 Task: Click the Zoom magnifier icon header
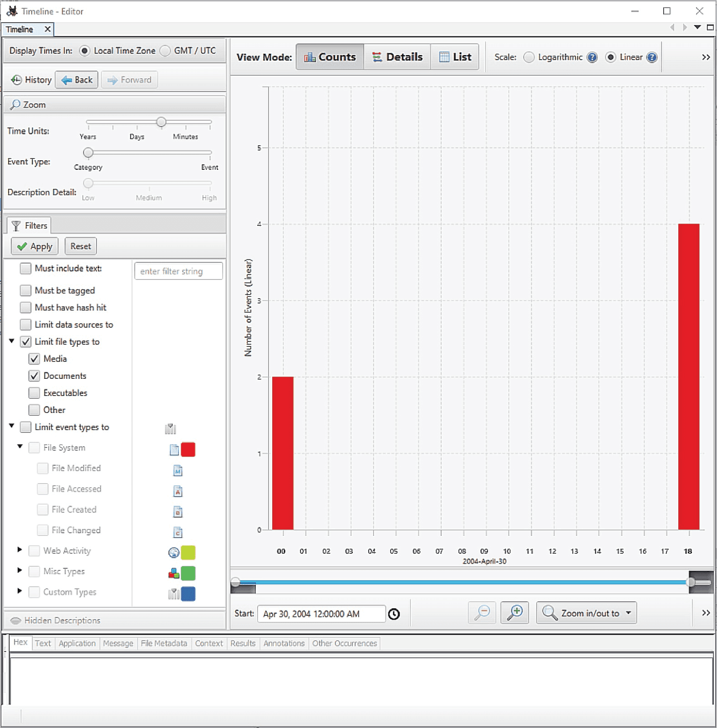[15, 105]
